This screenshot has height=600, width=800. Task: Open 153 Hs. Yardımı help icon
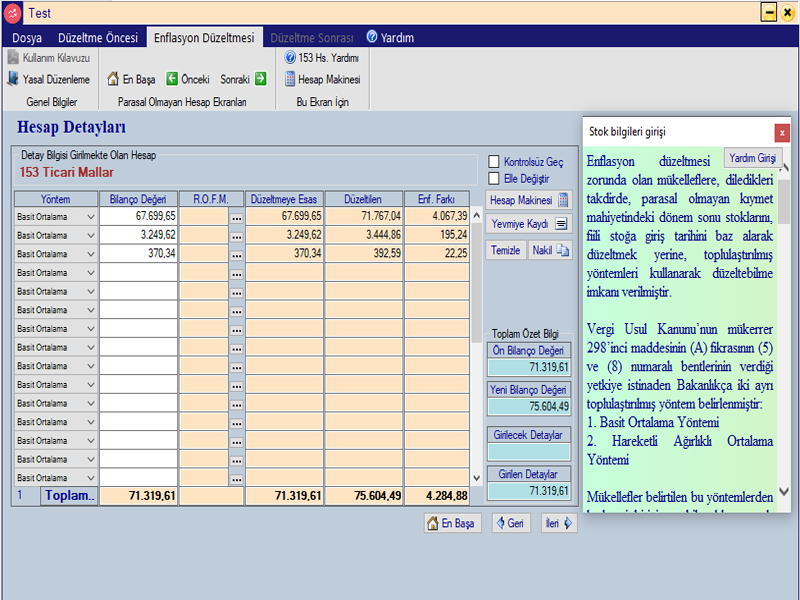point(290,57)
